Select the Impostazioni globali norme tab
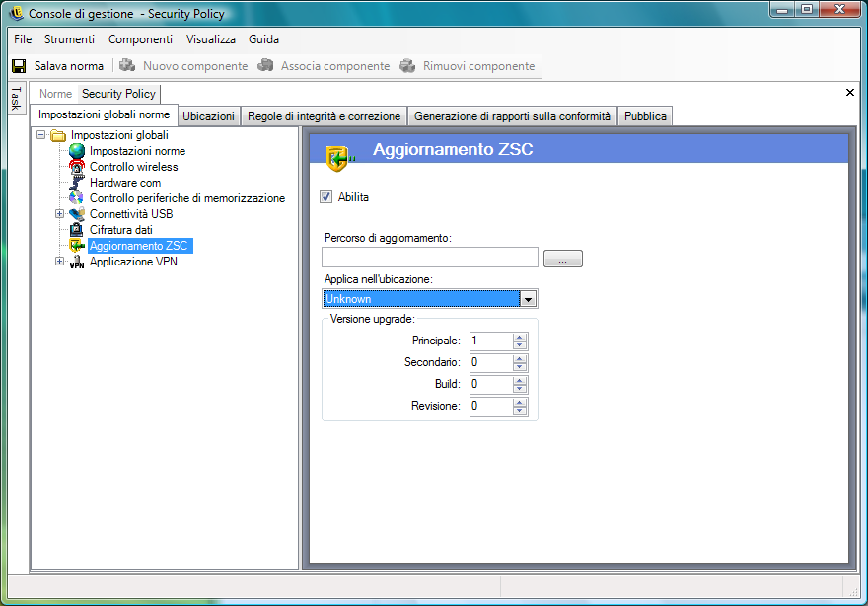Viewport: 868px width, 606px height. point(105,114)
